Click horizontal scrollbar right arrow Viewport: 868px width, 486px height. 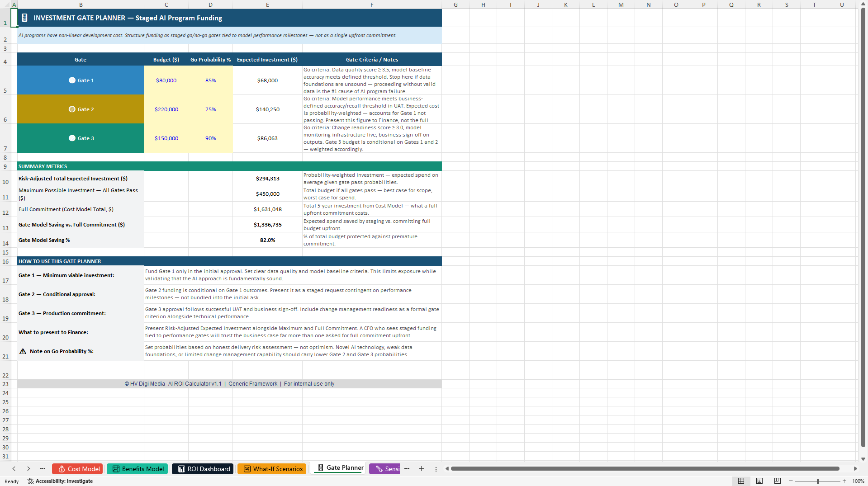click(x=855, y=469)
